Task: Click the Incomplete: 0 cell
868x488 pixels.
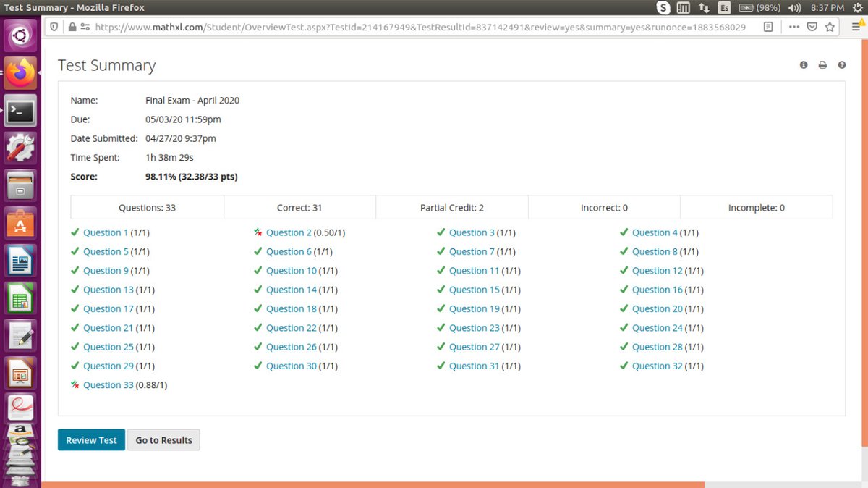Action: pyautogui.click(x=757, y=208)
